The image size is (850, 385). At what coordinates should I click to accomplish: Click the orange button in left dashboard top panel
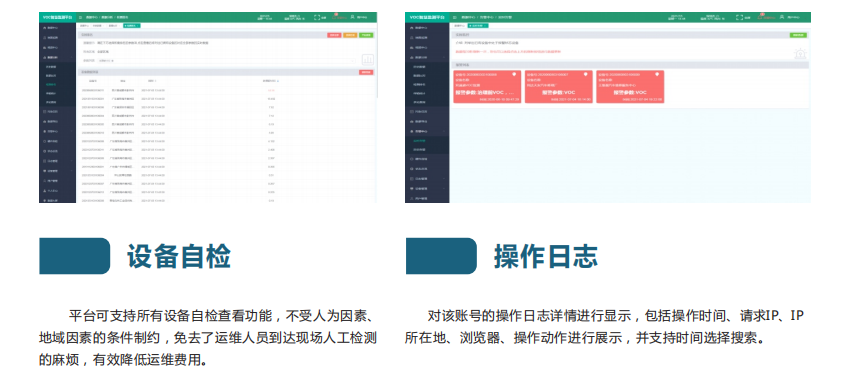click(350, 35)
